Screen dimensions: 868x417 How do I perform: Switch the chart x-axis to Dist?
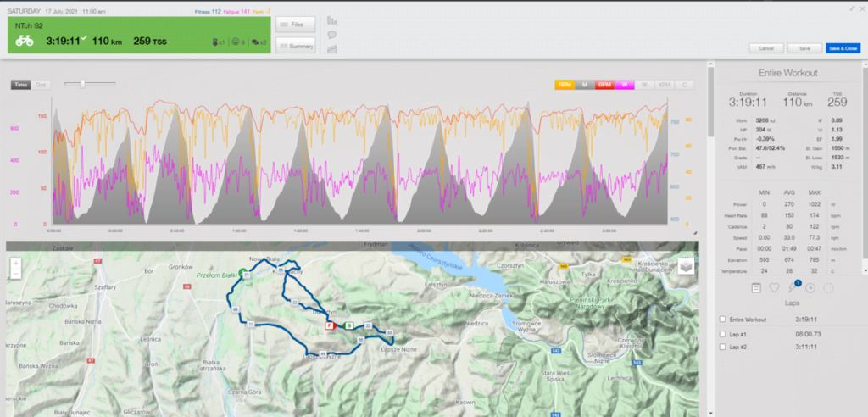pos(41,84)
